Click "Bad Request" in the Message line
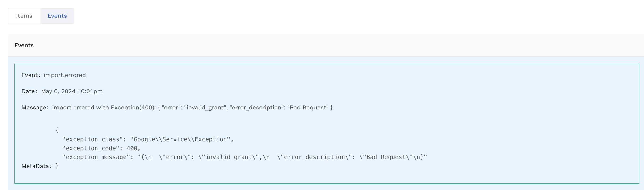The height and width of the screenshot is (190, 644). click(x=308, y=107)
